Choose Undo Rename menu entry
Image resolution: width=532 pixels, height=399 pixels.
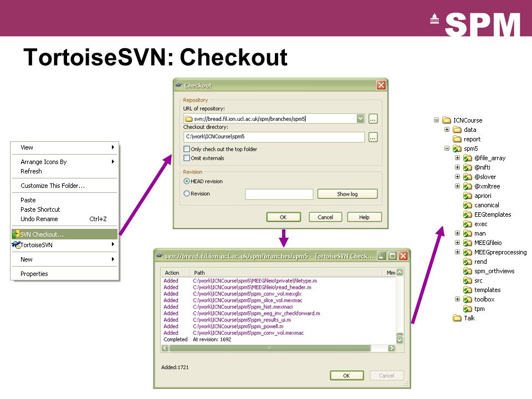64,219
